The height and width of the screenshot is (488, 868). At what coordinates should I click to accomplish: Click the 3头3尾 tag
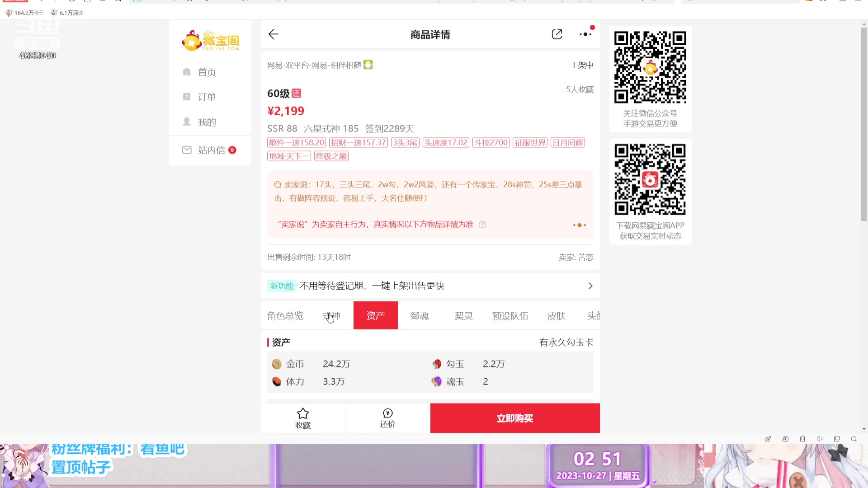405,143
